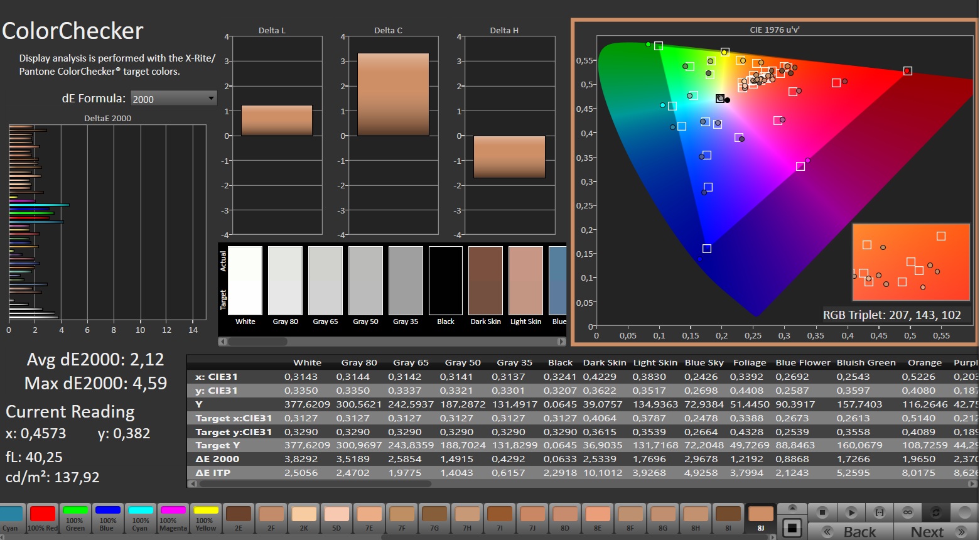Open the dE Formula dropdown
Image resolution: width=980 pixels, height=540 pixels.
(174, 99)
